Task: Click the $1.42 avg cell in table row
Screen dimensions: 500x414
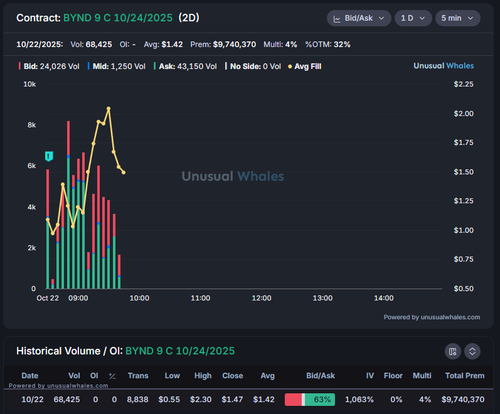Action: pos(264,399)
